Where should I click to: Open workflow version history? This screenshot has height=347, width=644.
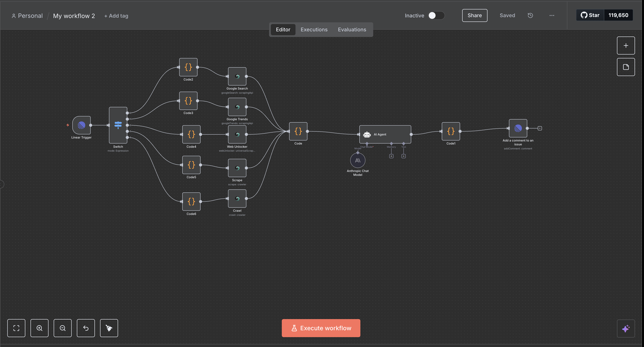530,16
